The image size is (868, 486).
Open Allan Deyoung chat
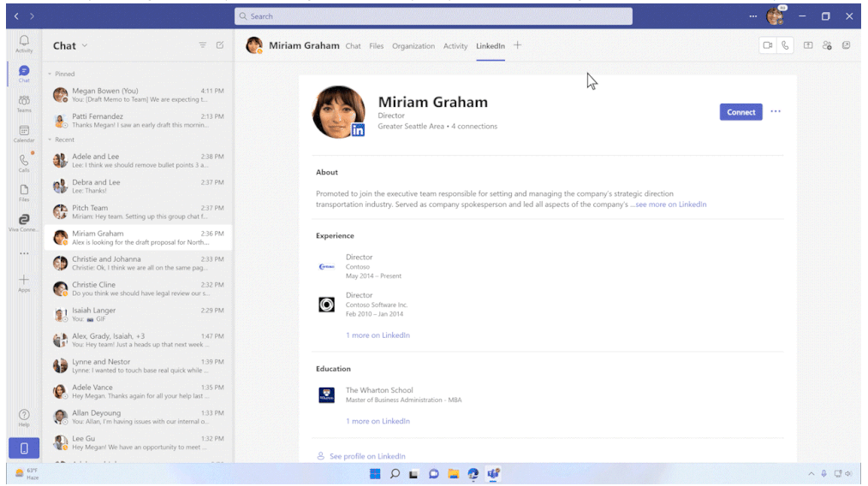[x=139, y=417]
